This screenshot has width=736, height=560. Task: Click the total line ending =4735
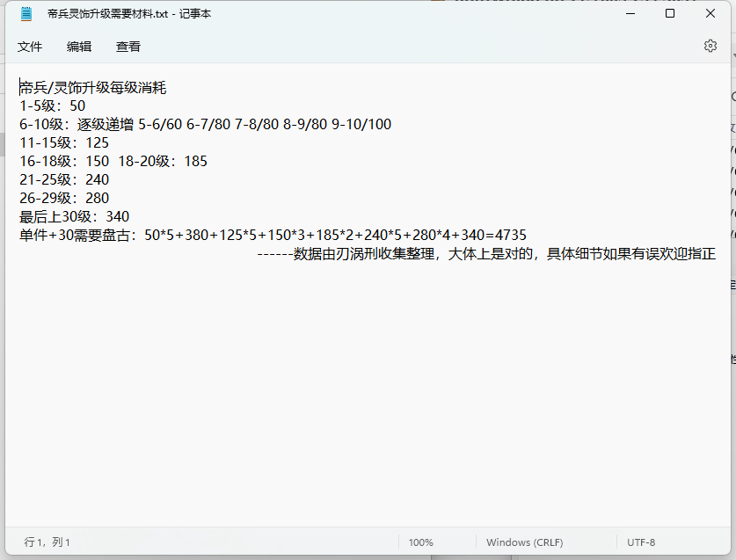point(273,236)
